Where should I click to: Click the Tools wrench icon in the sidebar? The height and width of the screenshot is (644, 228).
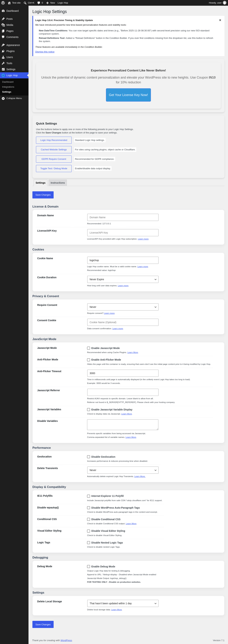pyautogui.click(x=3, y=63)
